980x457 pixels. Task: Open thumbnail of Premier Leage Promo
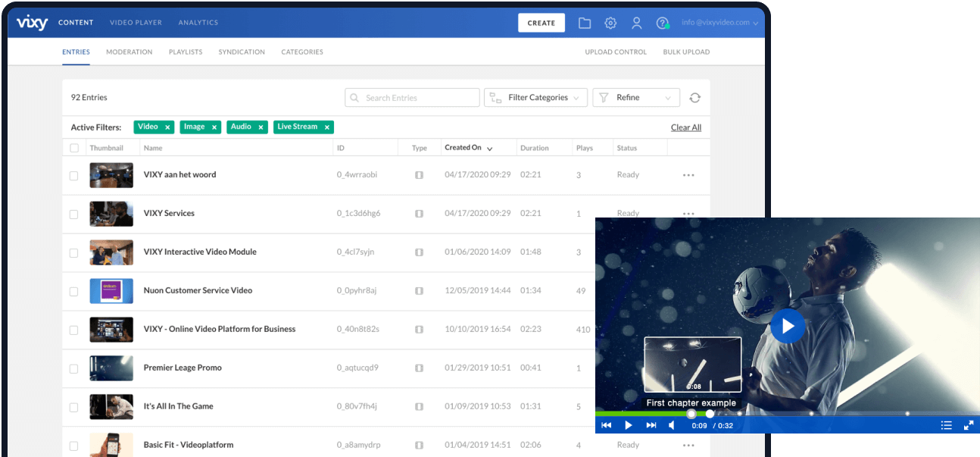111,368
